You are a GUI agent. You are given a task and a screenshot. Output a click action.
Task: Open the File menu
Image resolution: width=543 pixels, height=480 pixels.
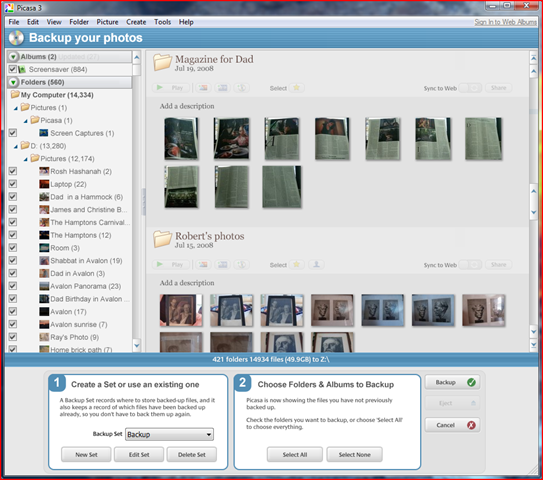pos(14,22)
